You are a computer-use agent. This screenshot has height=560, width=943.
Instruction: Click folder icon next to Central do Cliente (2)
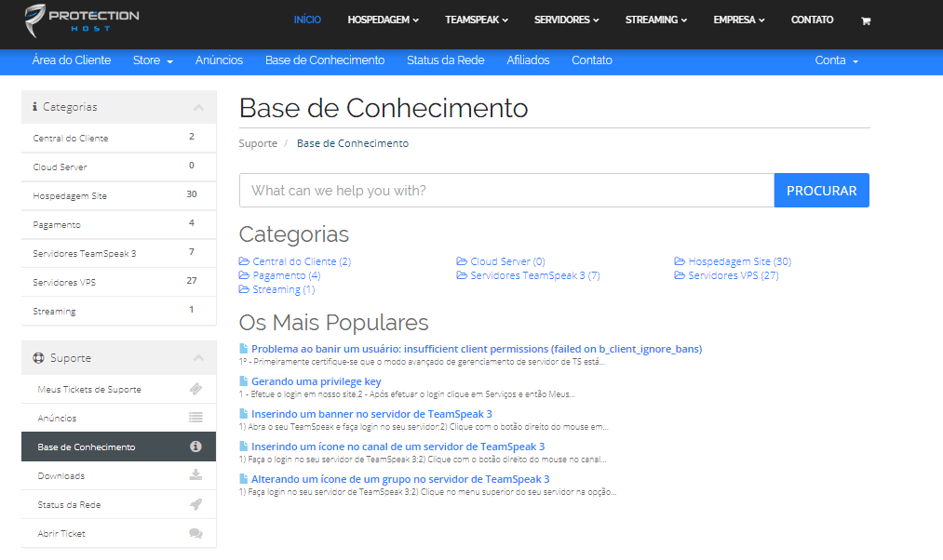(244, 261)
